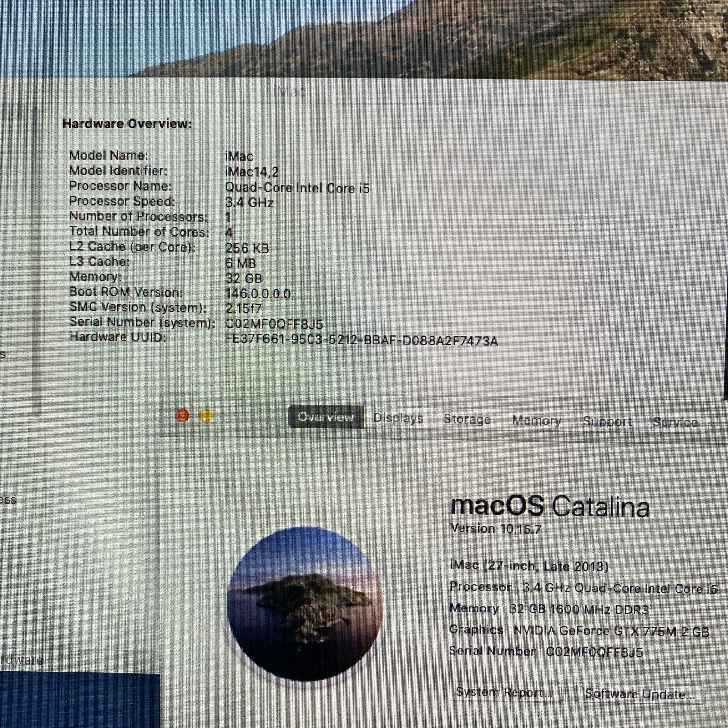Click Boot ROM Version '146.0.0.0.0'
The width and height of the screenshot is (728, 728).
258,294
